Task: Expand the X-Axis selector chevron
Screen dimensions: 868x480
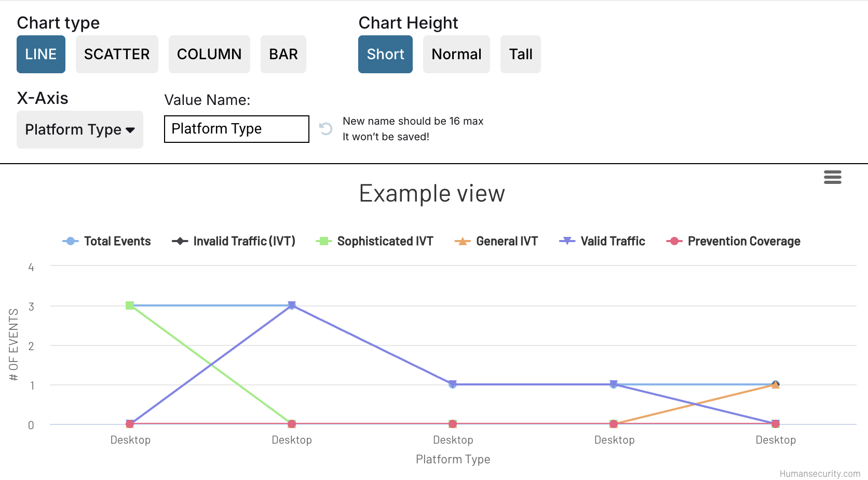Action: [130, 130]
